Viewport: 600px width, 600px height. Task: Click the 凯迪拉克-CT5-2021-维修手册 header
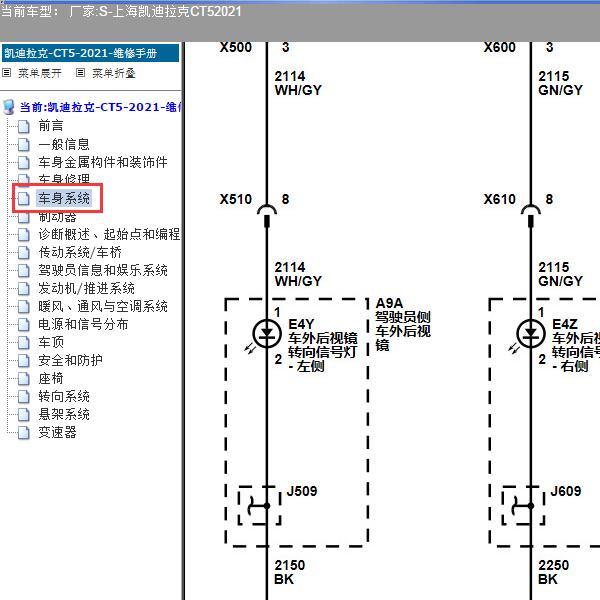tap(90, 53)
